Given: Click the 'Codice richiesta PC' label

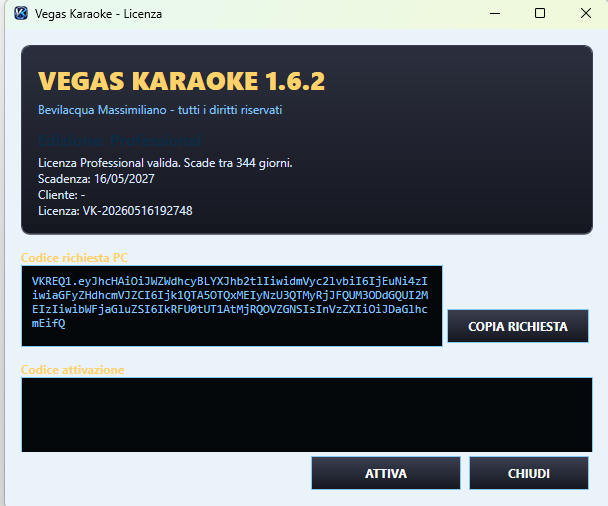Looking at the screenshot, I should pyautogui.click(x=74, y=258).
